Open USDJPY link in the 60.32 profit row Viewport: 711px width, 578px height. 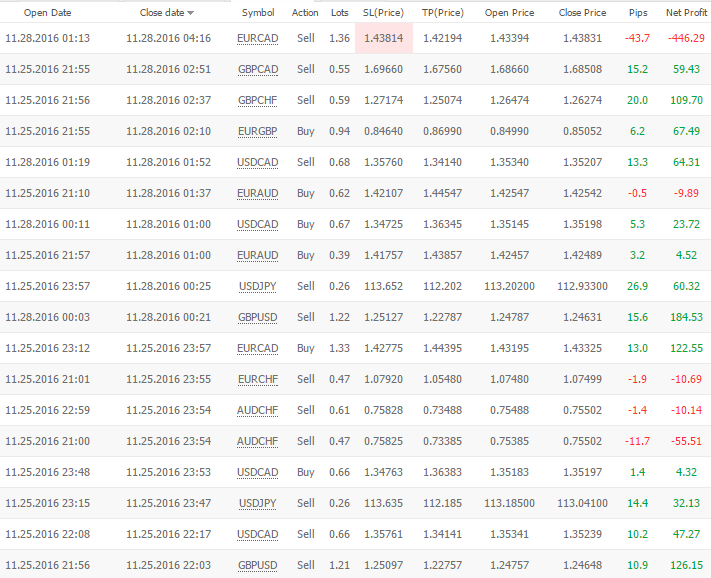coord(258,287)
